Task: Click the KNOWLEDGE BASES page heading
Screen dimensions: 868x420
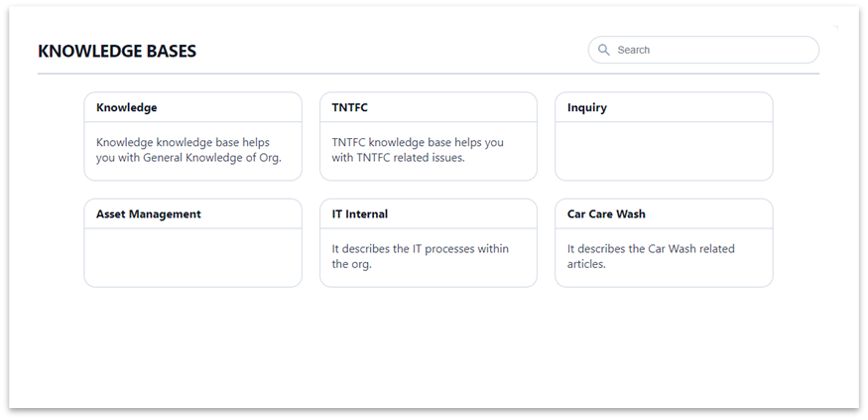Action: 117,51
